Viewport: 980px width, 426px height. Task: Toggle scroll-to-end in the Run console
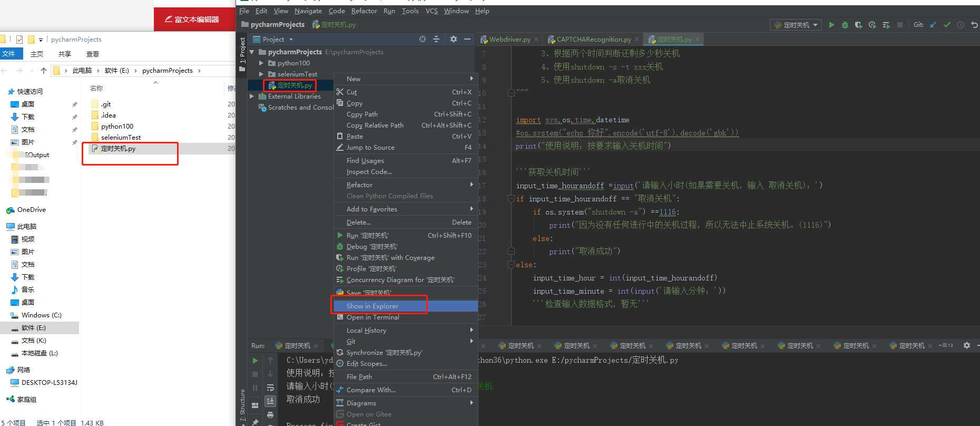[x=270, y=401]
